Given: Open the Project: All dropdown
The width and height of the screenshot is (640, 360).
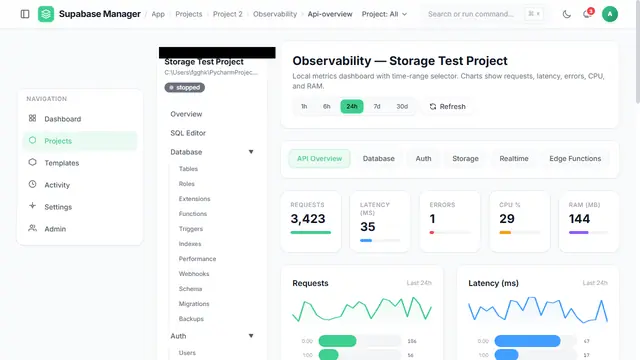Looking at the screenshot, I should [x=384, y=14].
